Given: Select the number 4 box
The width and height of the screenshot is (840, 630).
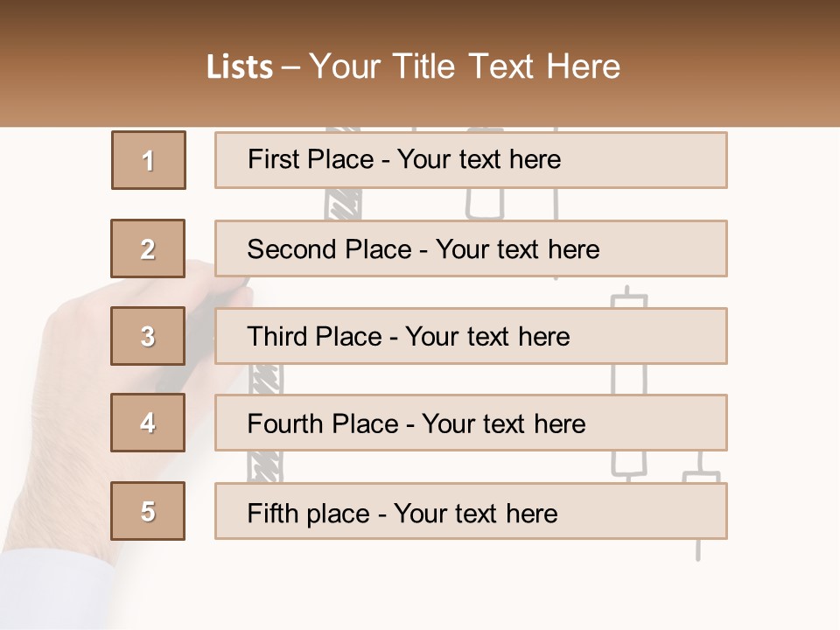Looking at the screenshot, I should click(148, 423).
